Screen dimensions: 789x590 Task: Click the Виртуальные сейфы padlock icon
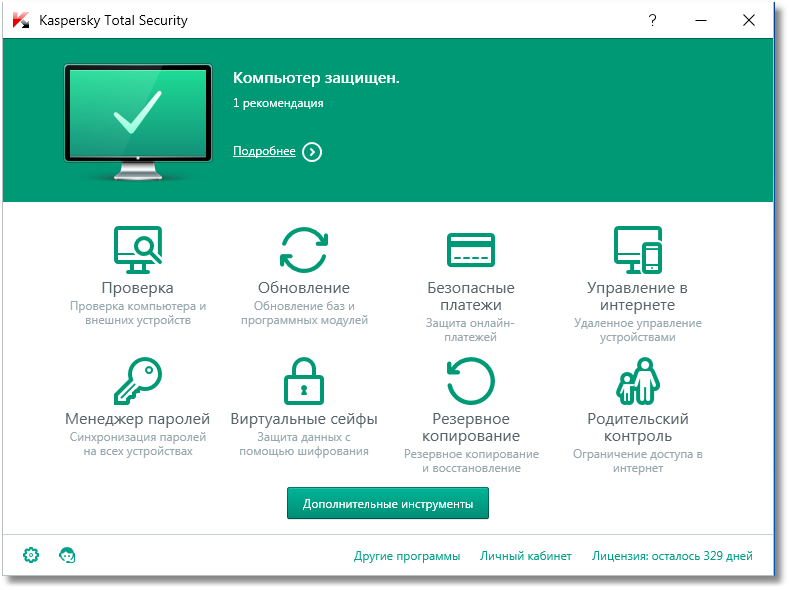304,381
